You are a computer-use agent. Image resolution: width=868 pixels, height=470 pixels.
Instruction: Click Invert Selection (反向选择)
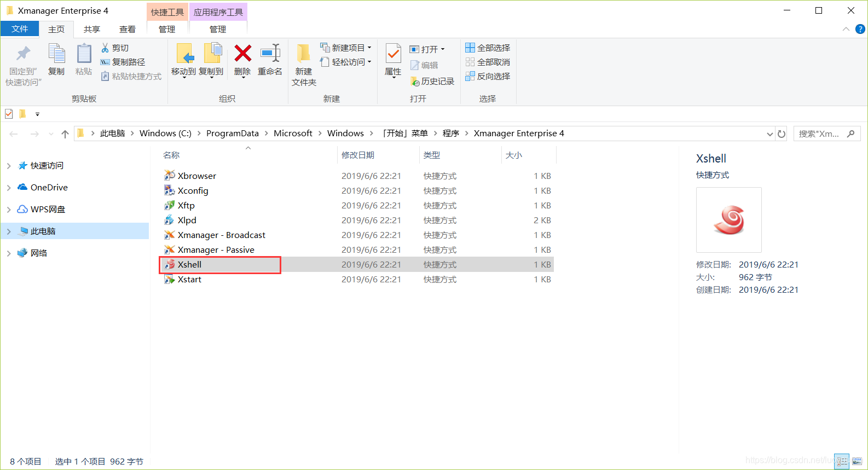(x=488, y=77)
